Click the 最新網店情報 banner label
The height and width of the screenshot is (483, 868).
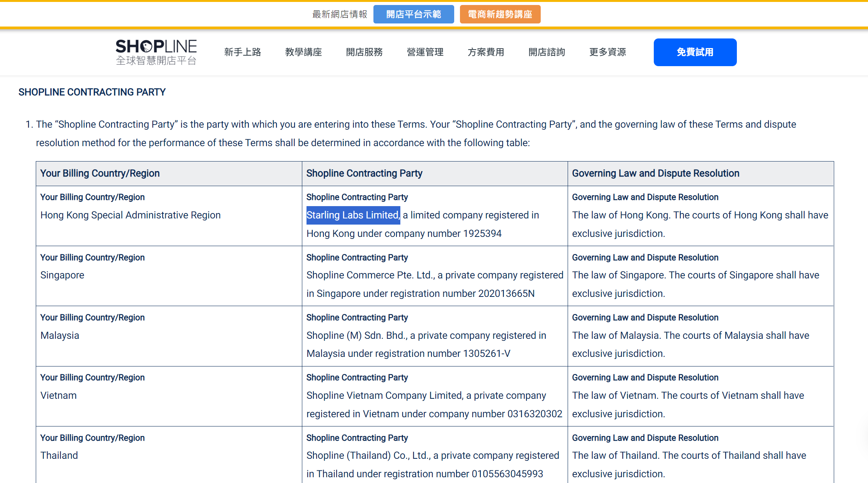pos(340,14)
